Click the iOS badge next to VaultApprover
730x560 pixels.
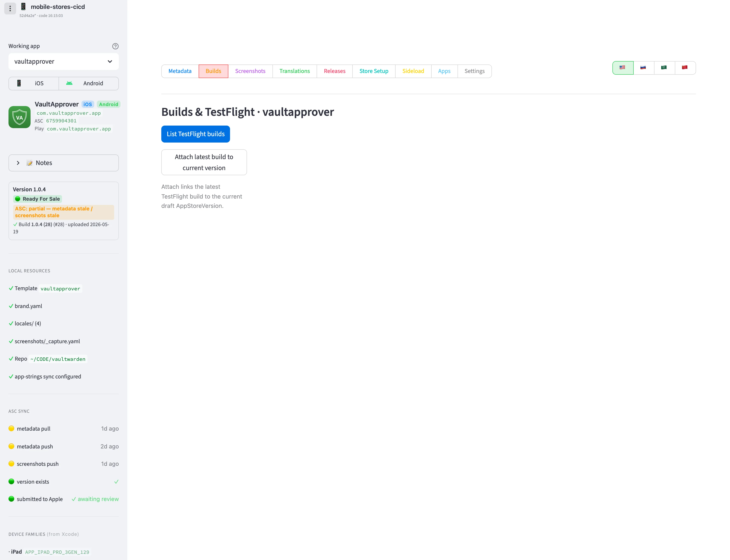pyautogui.click(x=88, y=104)
